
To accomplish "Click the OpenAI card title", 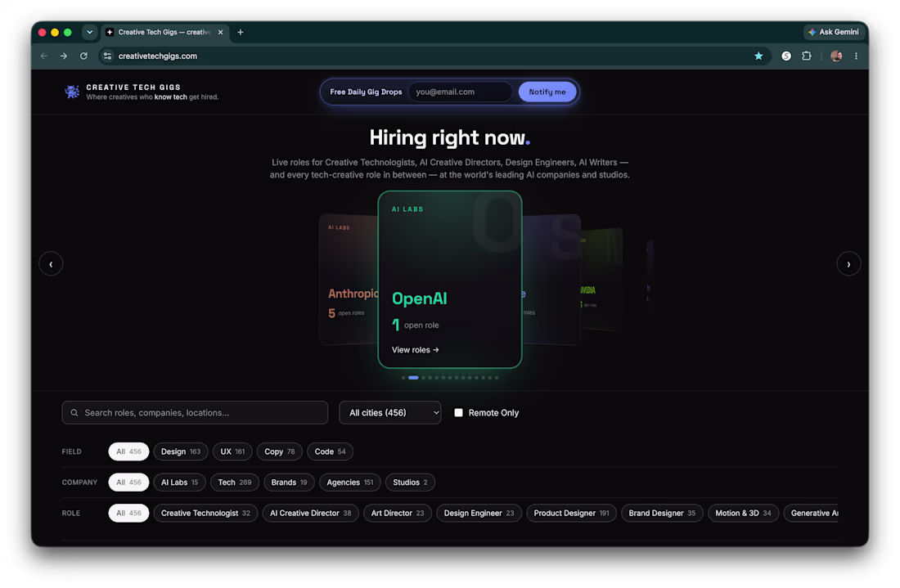I will pyautogui.click(x=420, y=298).
